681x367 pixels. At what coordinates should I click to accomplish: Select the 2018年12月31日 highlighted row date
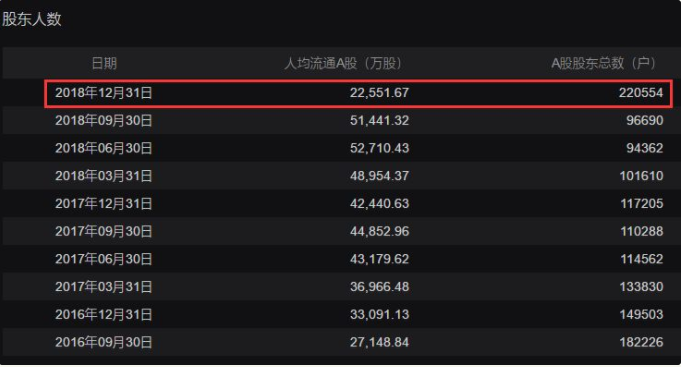point(103,93)
